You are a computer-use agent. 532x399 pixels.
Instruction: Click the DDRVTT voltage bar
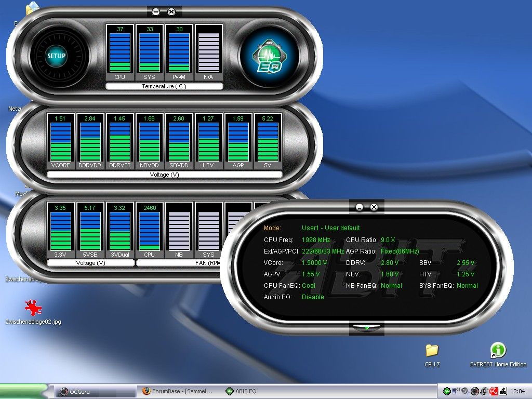click(x=120, y=141)
